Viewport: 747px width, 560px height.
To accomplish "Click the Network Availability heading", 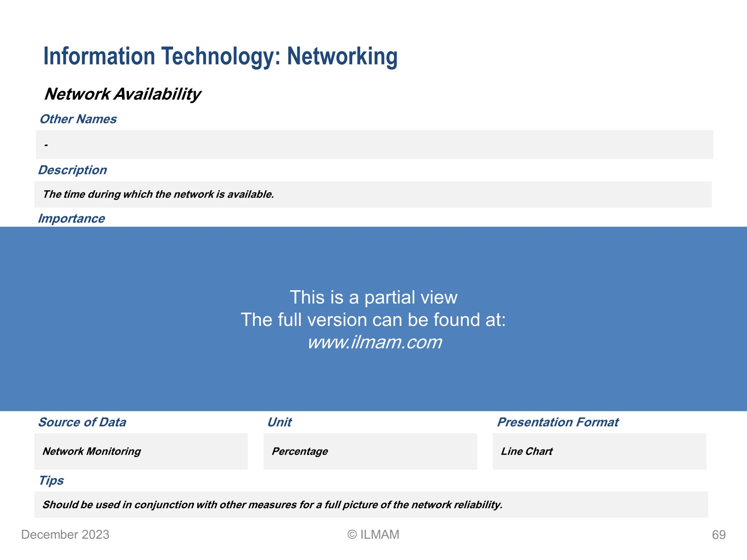I will point(123,94).
